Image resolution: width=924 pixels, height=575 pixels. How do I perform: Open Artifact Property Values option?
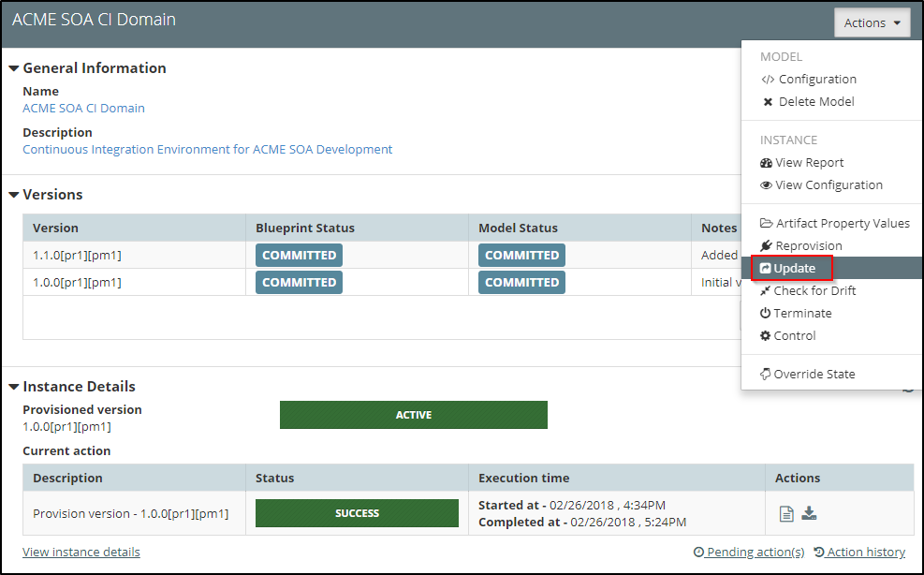pos(841,223)
